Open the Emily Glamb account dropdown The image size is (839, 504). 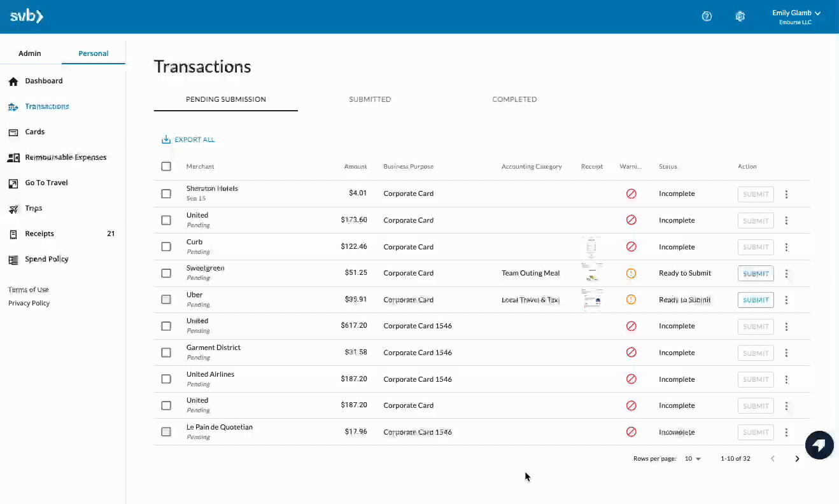click(x=796, y=17)
